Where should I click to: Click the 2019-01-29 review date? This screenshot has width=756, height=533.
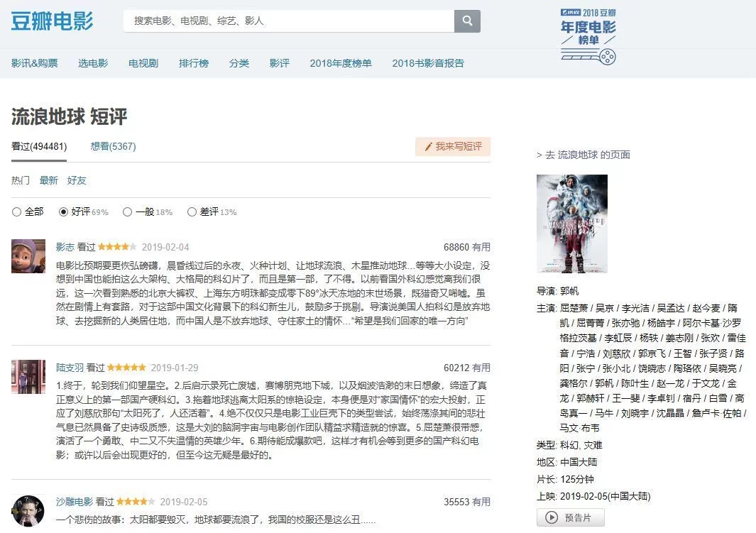click(x=175, y=368)
